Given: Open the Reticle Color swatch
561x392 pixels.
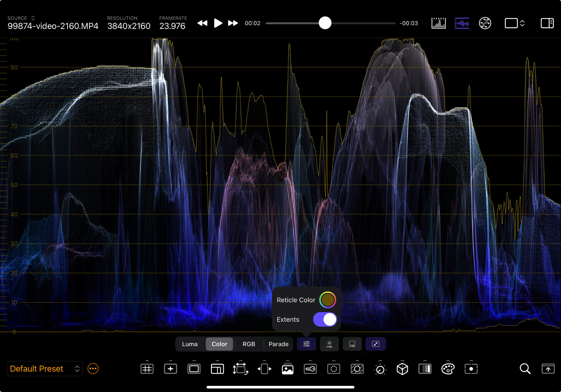Looking at the screenshot, I should point(328,300).
